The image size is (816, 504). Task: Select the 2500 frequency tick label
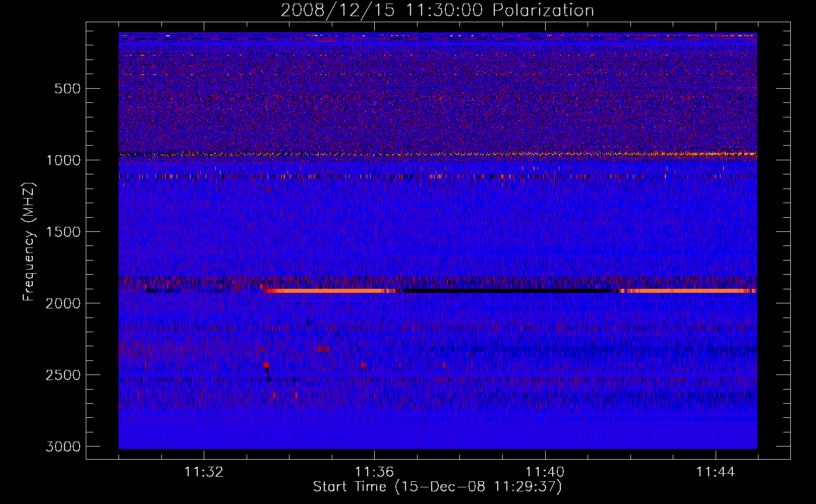pyautogui.click(x=63, y=375)
